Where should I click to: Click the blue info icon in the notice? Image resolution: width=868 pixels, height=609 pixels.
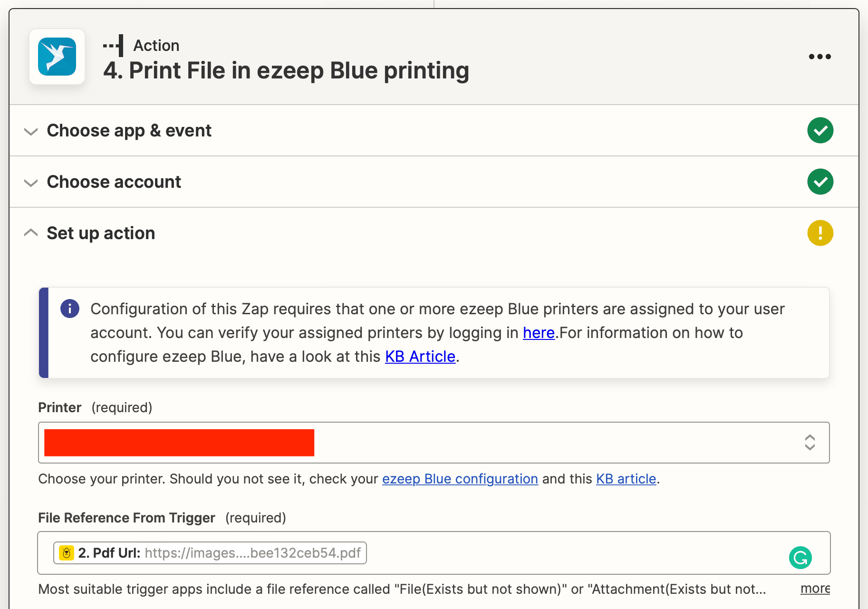[x=70, y=309]
